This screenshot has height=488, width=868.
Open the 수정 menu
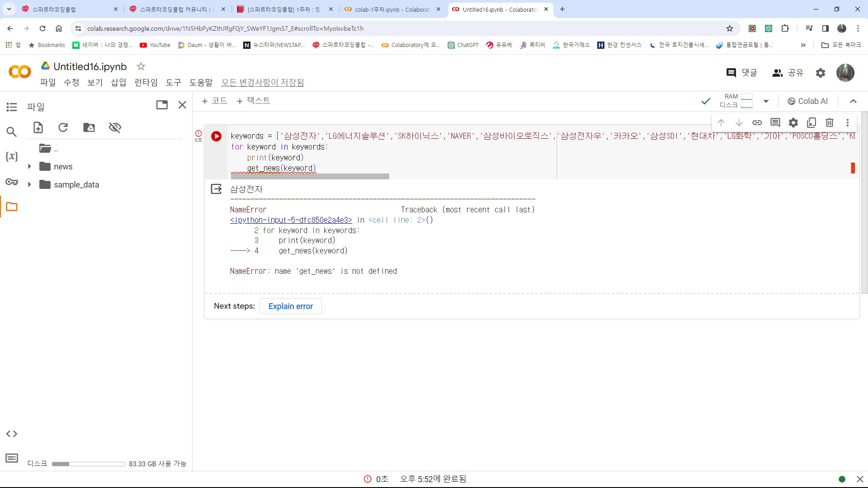[x=71, y=82]
